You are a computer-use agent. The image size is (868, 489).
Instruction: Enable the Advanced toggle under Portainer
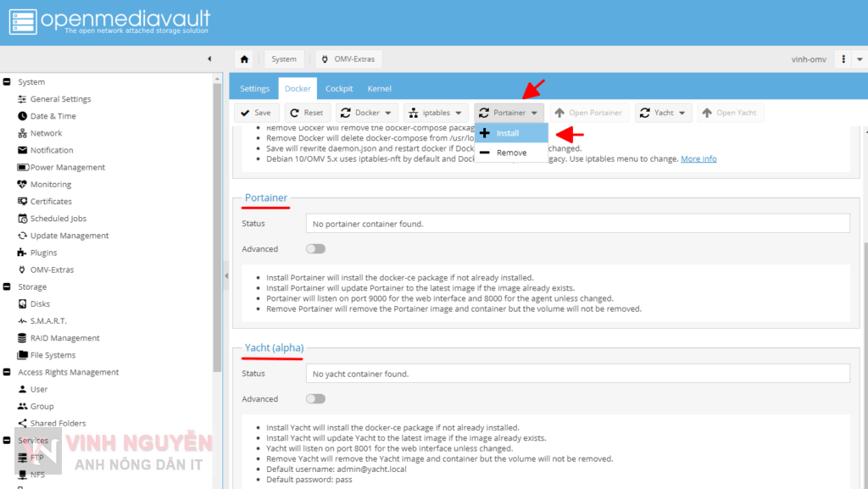click(314, 248)
